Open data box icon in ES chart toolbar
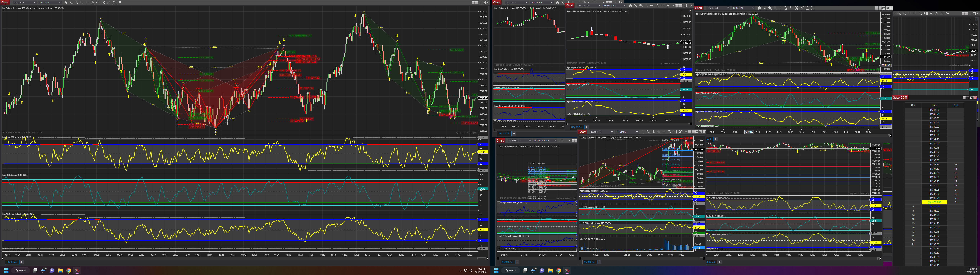The width and height of the screenshot is (980, 275). click(92, 2)
